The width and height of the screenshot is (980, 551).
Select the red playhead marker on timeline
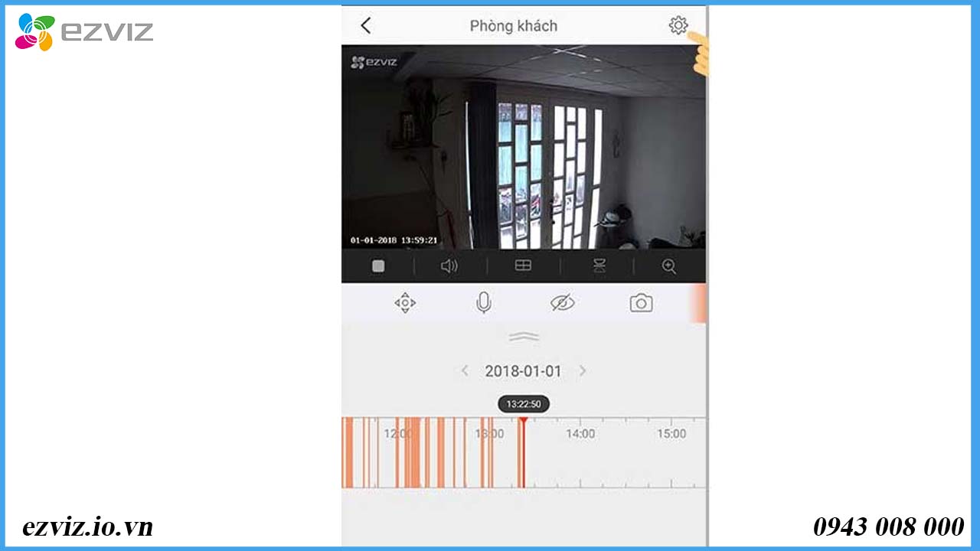(x=523, y=422)
